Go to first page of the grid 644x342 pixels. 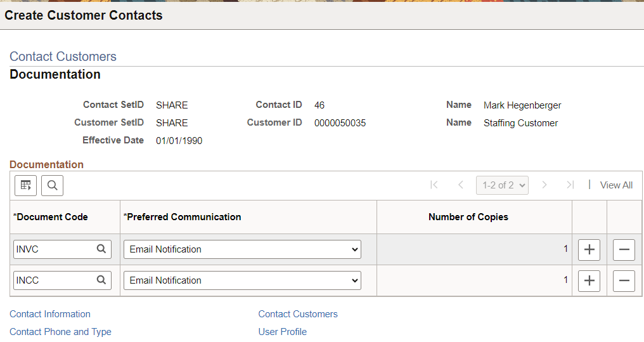tap(434, 185)
